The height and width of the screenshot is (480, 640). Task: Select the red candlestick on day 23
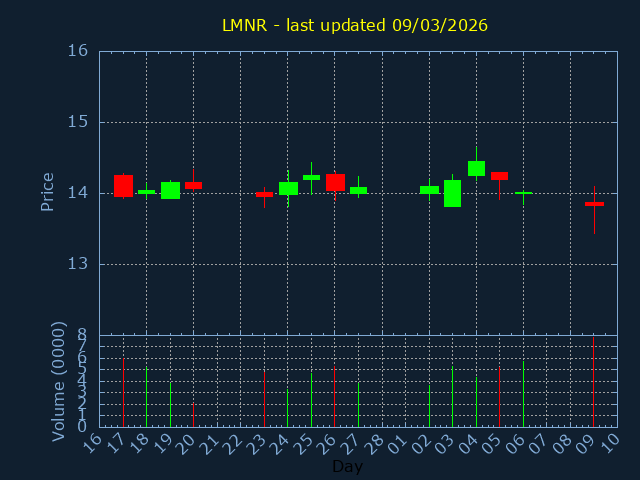coord(264,194)
